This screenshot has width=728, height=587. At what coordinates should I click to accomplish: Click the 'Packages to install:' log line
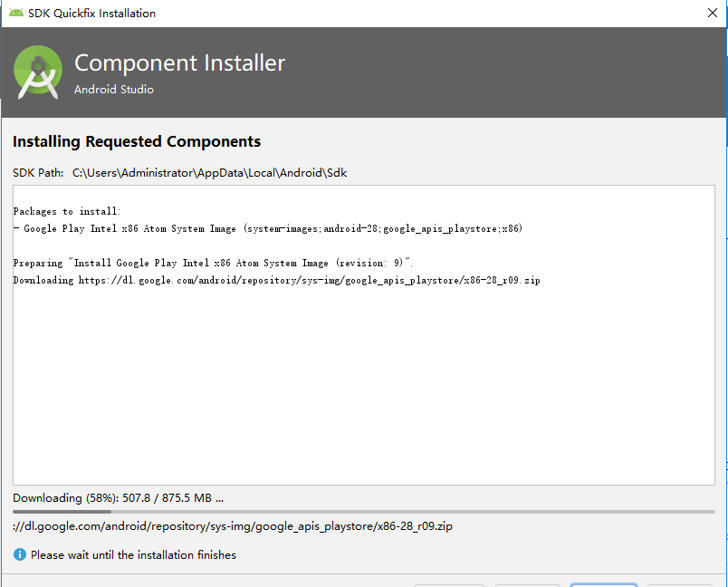(x=67, y=211)
